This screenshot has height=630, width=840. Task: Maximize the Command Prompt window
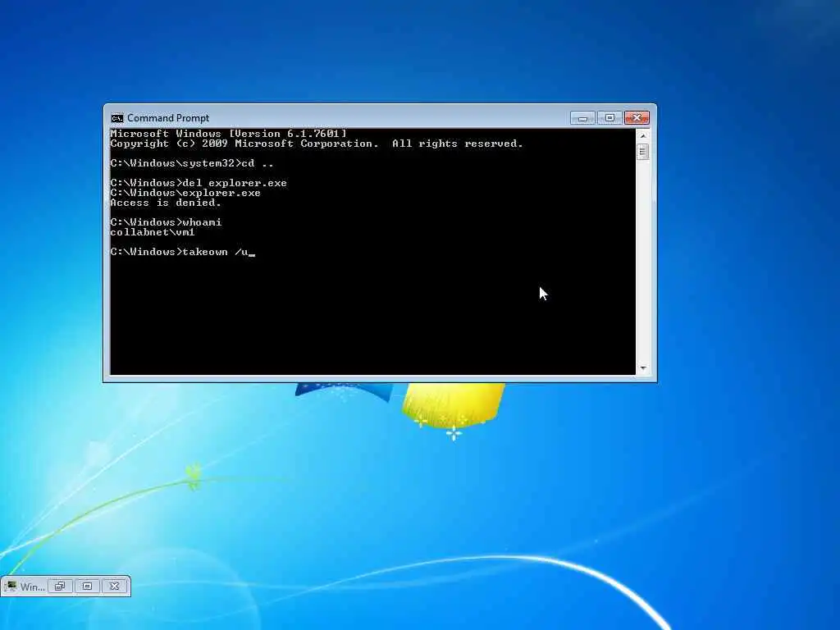click(609, 118)
